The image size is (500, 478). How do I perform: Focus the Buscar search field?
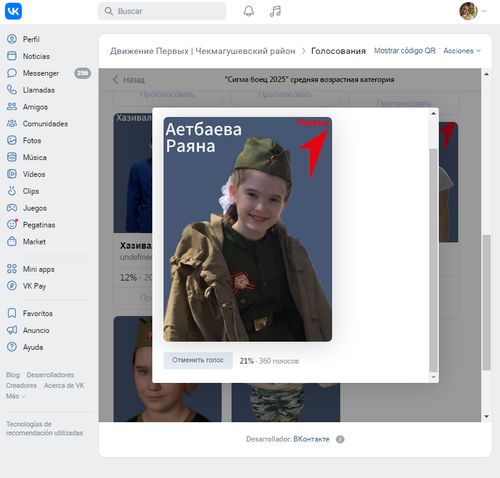[x=162, y=11]
